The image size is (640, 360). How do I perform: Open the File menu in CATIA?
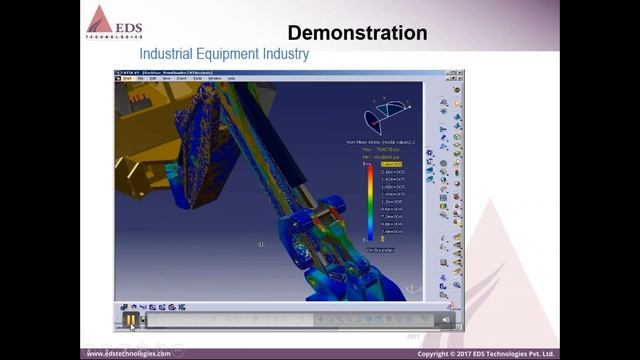pos(140,78)
